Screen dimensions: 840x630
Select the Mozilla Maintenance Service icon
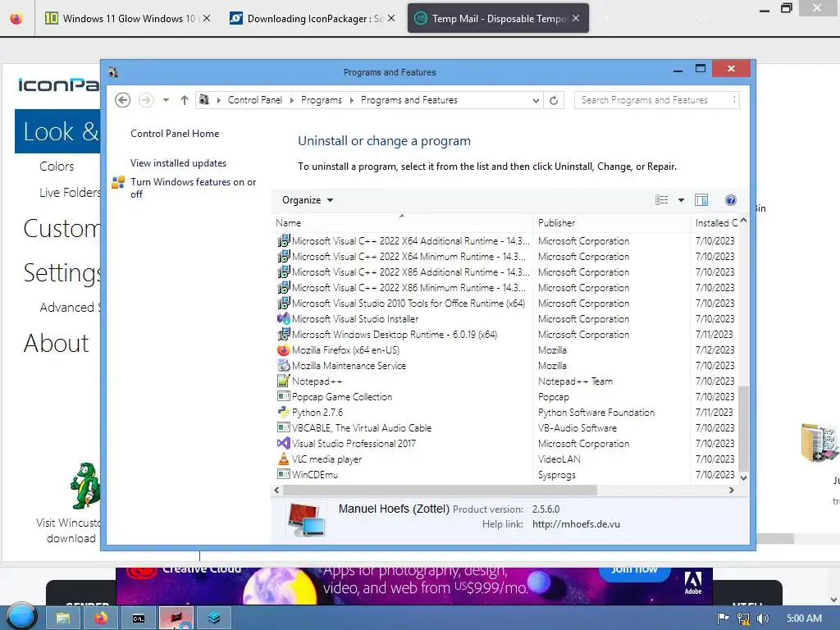283,366
